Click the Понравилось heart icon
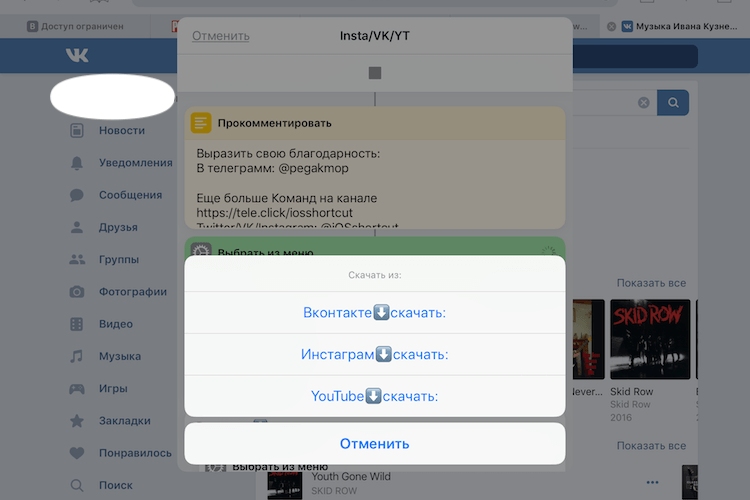 [x=77, y=453]
